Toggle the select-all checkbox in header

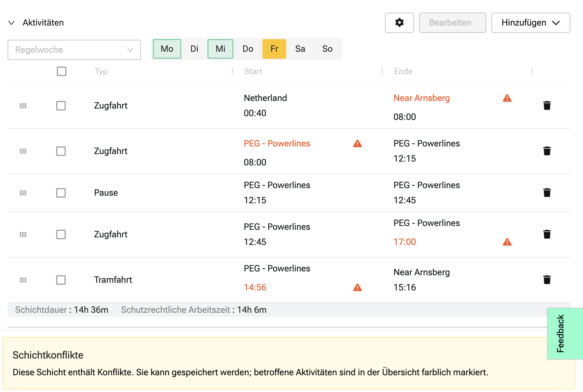(62, 71)
